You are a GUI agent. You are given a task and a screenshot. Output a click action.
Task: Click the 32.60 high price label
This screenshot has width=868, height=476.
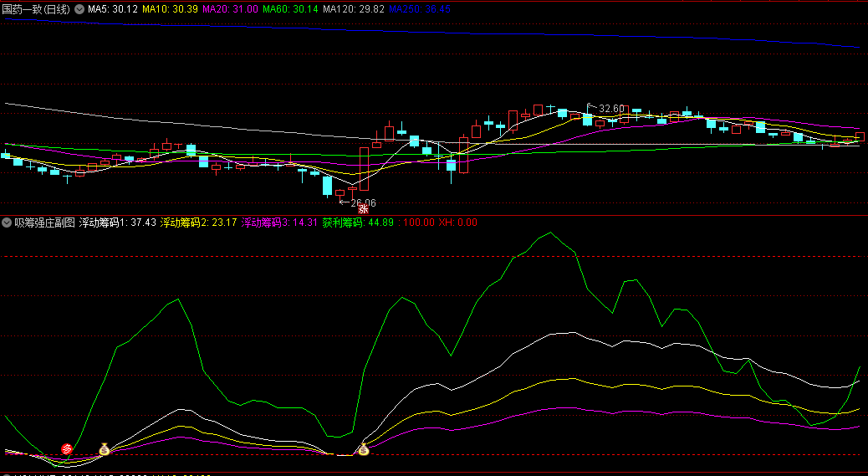(x=611, y=109)
